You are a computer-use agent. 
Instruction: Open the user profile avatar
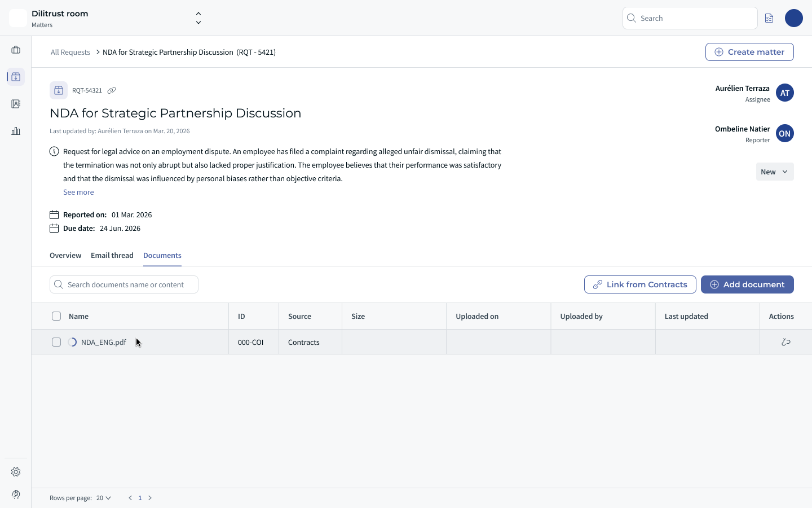point(794,18)
